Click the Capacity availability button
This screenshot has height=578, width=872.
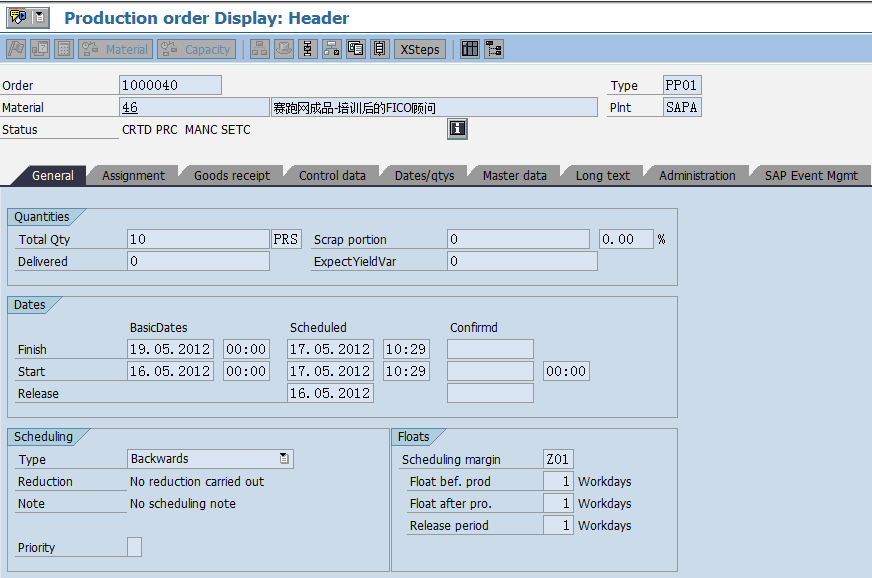point(196,49)
